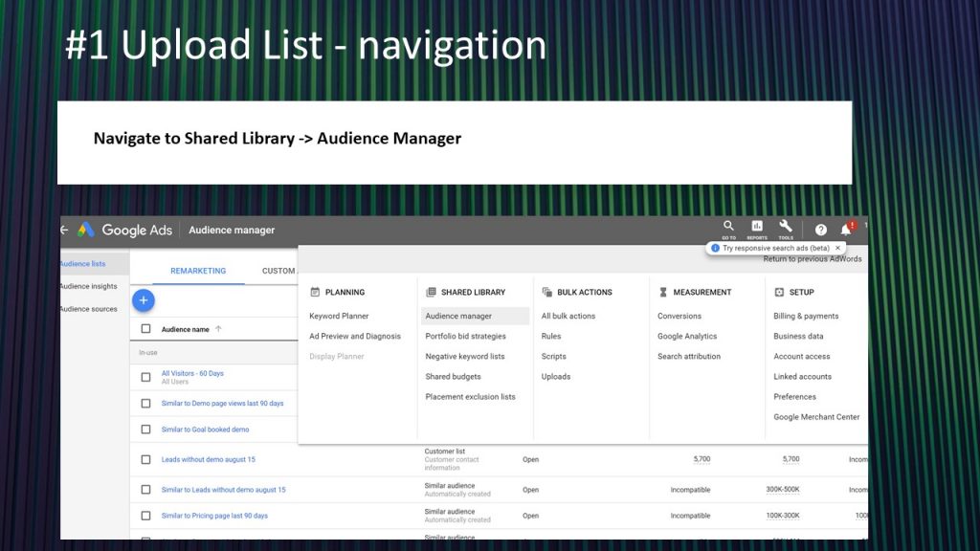Toggle the select-all audiences checkbox
Screen dimensions: 980x551
(145, 329)
